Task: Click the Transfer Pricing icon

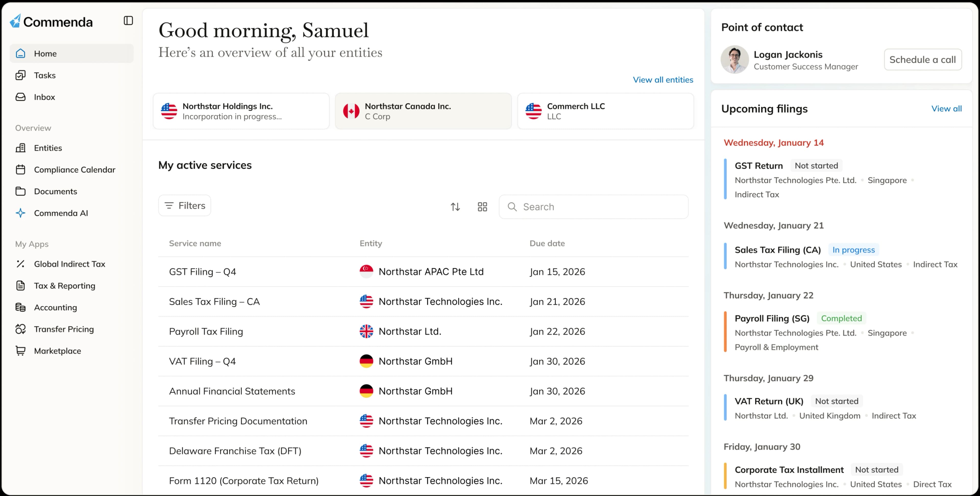Action: (20, 329)
